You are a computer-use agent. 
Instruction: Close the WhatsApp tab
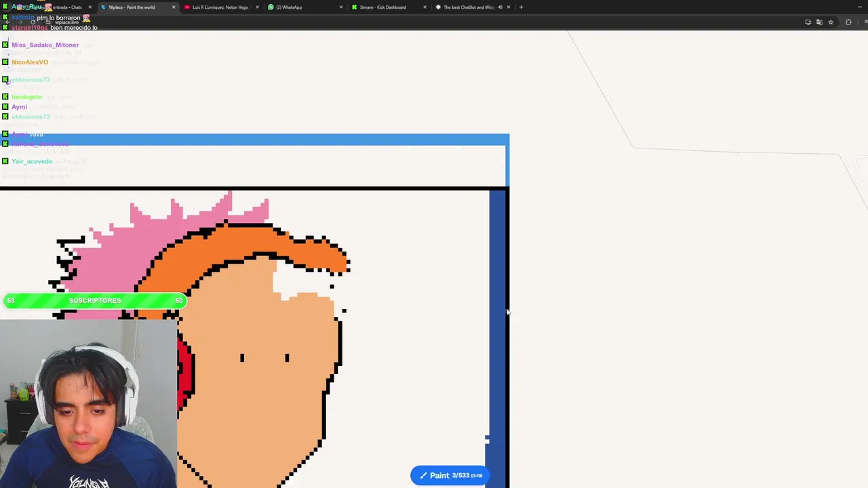pyautogui.click(x=341, y=7)
